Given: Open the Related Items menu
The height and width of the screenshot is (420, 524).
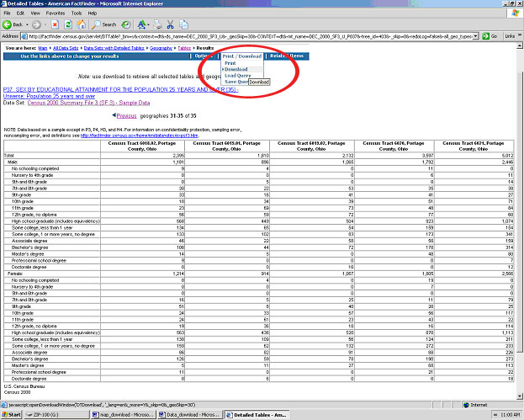Looking at the screenshot, I should click(287, 56).
